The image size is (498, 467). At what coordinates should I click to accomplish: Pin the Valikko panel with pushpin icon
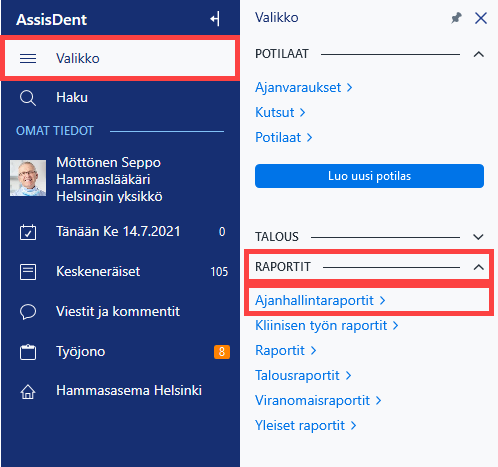[456, 18]
